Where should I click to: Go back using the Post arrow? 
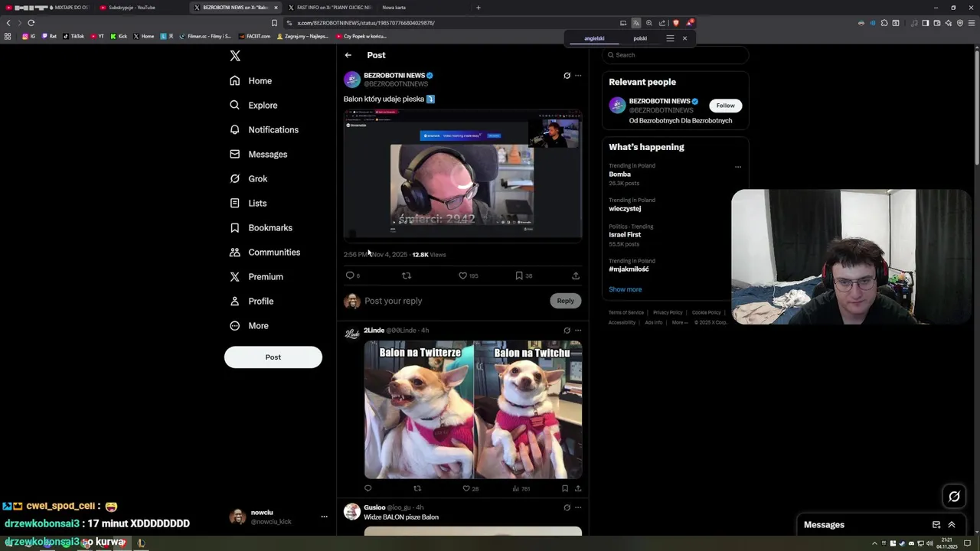point(348,55)
